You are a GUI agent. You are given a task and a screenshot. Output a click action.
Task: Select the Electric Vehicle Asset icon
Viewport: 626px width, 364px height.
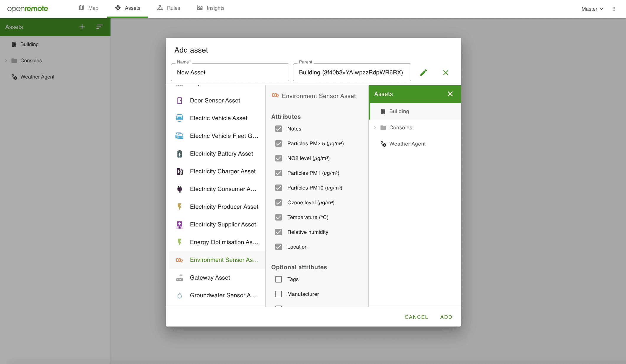pos(180,118)
